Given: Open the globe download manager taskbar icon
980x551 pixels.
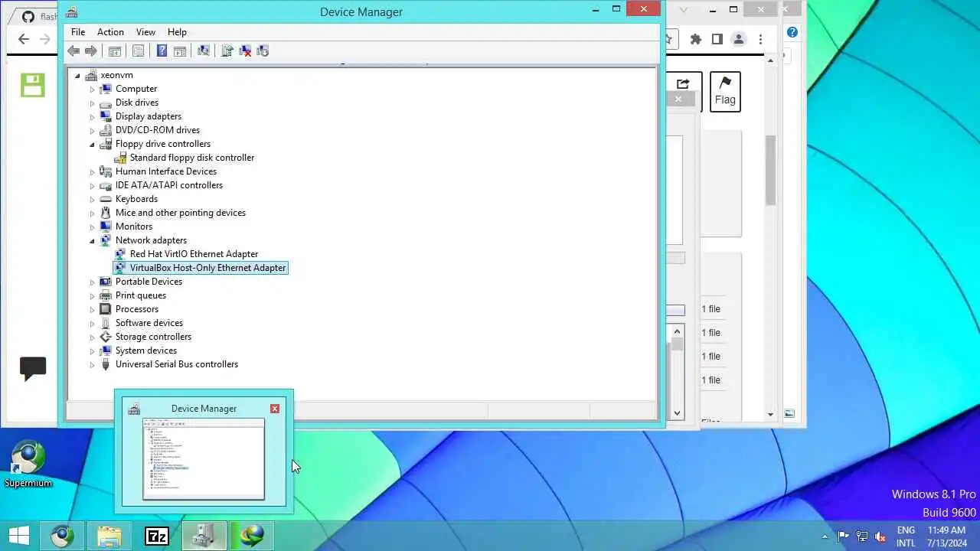Looking at the screenshot, I should [252, 536].
